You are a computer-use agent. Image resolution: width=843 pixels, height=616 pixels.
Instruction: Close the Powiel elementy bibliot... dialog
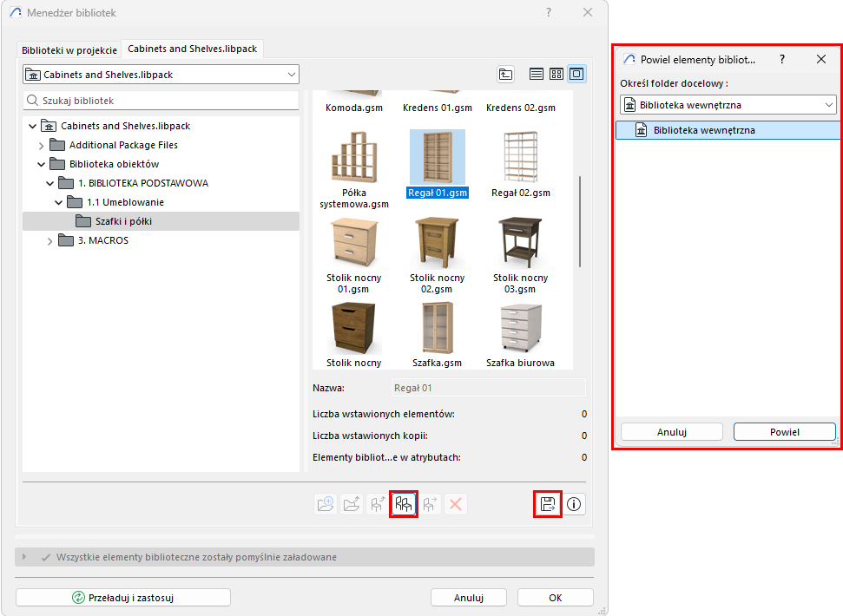(821, 59)
